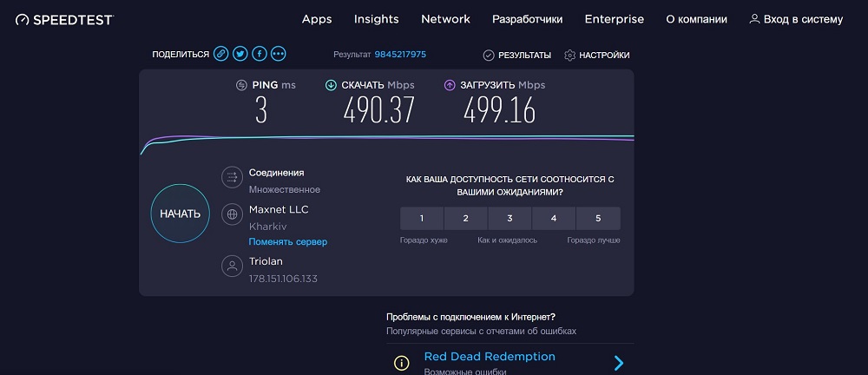The width and height of the screenshot is (868, 375).
Task: Open the Network menu item
Action: click(445, 19)
